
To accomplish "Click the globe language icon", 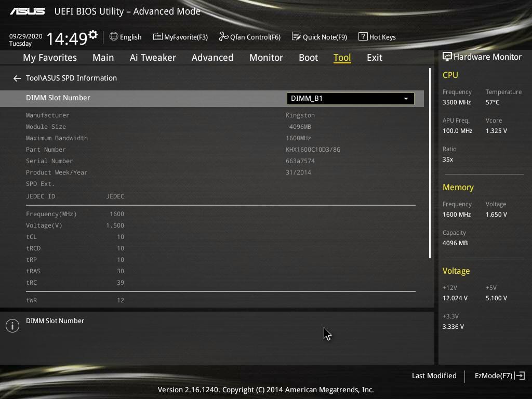I will [114, 36].
